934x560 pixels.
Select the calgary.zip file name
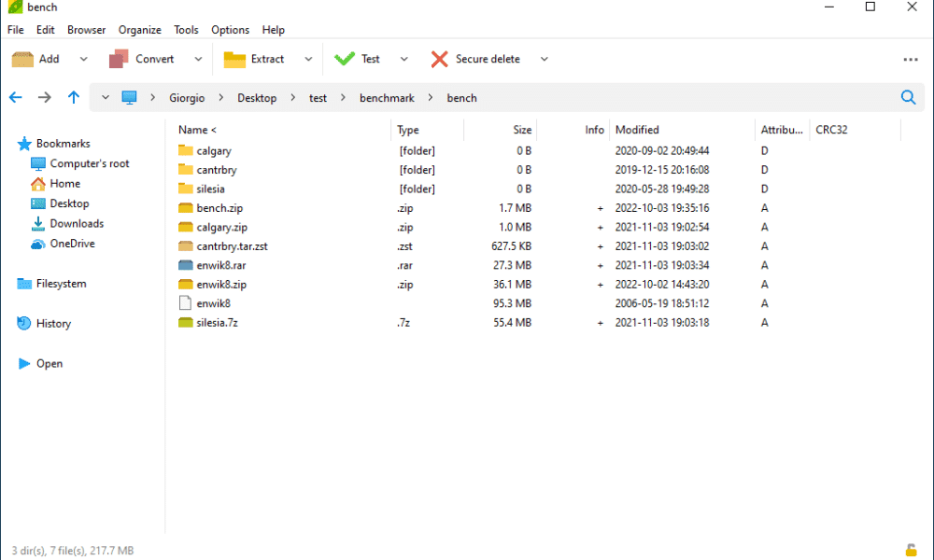pos(221,228)
